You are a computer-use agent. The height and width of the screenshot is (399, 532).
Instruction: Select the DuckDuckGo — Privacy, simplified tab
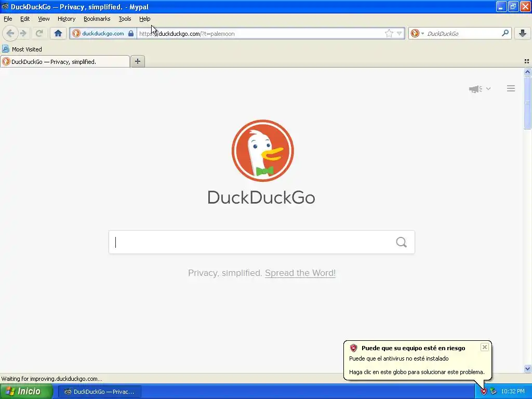coord(65,61)
